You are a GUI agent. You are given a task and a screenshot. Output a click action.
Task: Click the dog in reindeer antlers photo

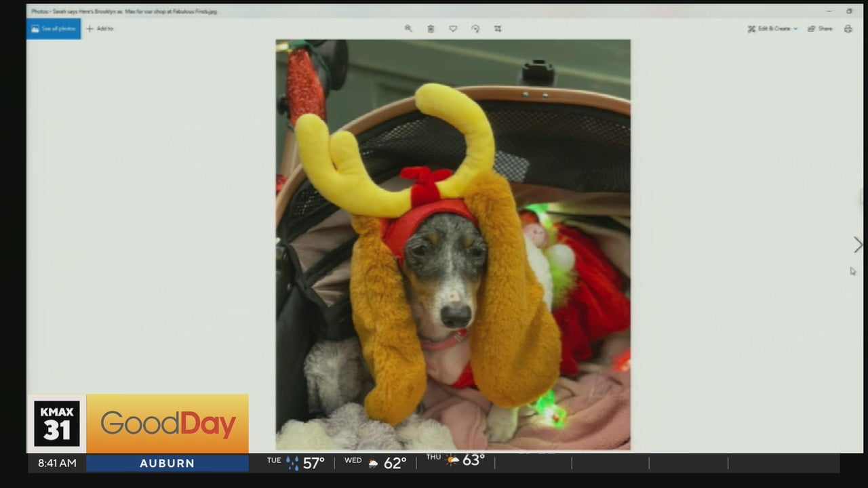pyautogui.click(x=452, y=245)
